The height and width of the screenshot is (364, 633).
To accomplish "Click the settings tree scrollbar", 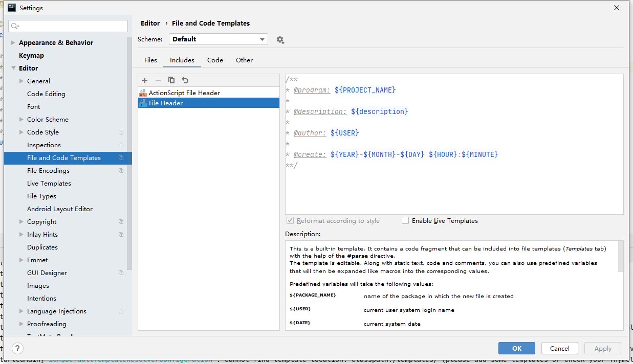I will pos(129,153).
